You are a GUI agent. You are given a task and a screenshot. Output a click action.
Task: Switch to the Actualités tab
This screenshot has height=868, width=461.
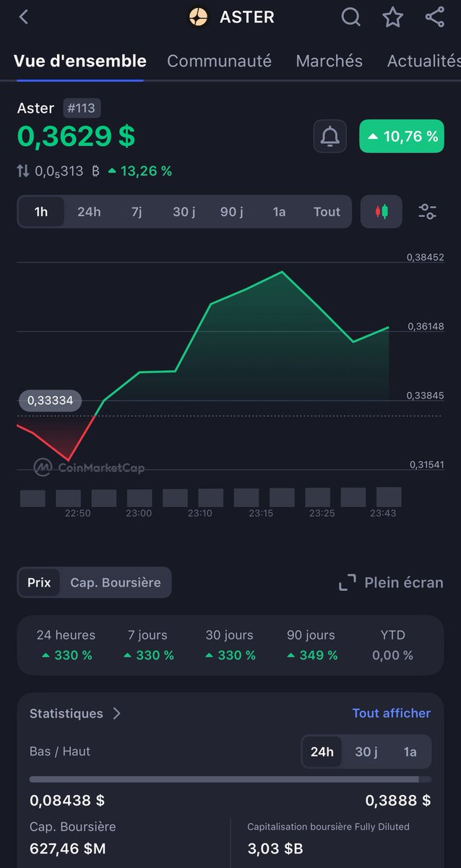(x=423, y=61)
